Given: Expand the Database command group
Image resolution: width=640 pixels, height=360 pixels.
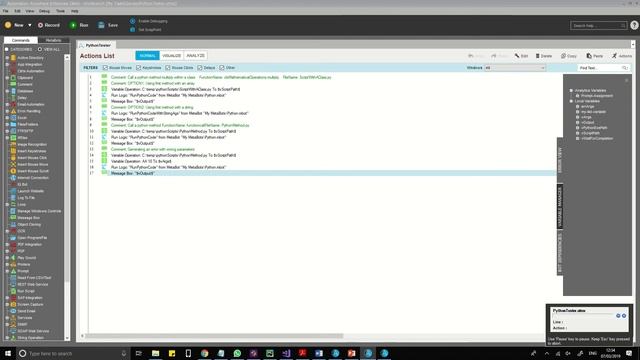Looking at the screenshot, I should click(x=7, y=91).
